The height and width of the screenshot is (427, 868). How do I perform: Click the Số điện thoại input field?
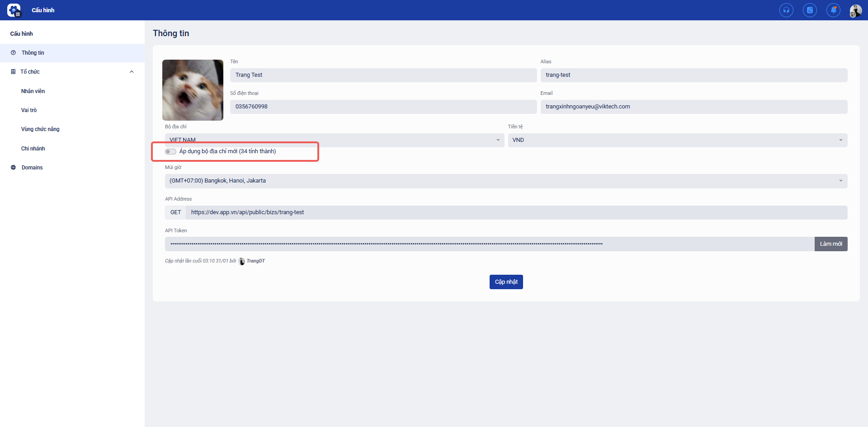(x=383, y=107)
